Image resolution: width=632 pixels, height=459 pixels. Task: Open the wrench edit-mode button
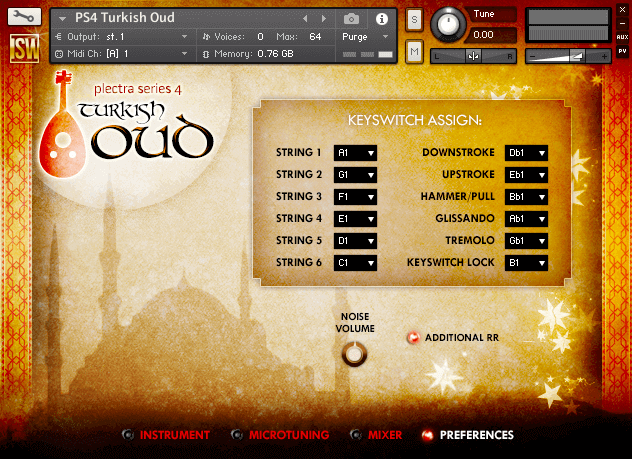coord(24,17)
